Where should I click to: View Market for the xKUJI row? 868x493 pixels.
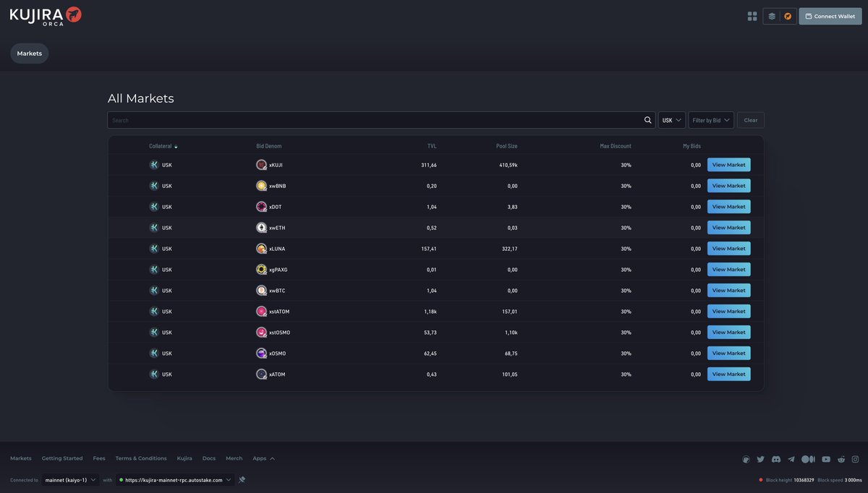[729, 165]
